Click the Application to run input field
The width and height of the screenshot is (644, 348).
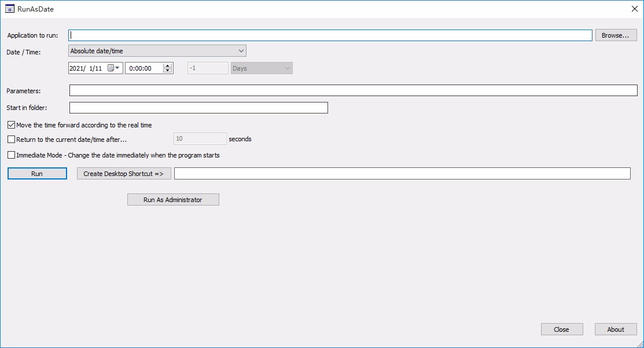click(x=330, y=35)
